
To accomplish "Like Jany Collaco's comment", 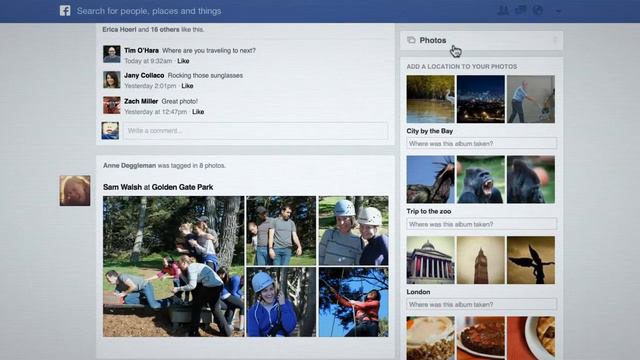I will coord(187,86).
